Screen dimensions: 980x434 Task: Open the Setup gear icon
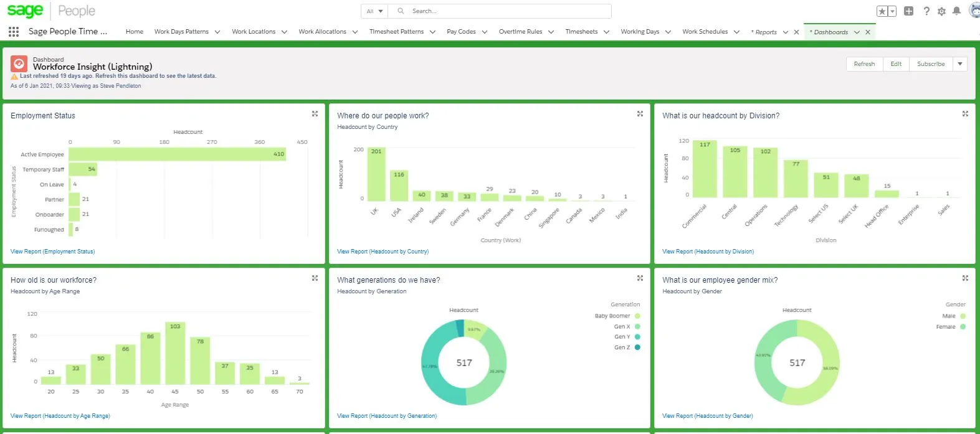pyautogui.click(x=941, y=11)
